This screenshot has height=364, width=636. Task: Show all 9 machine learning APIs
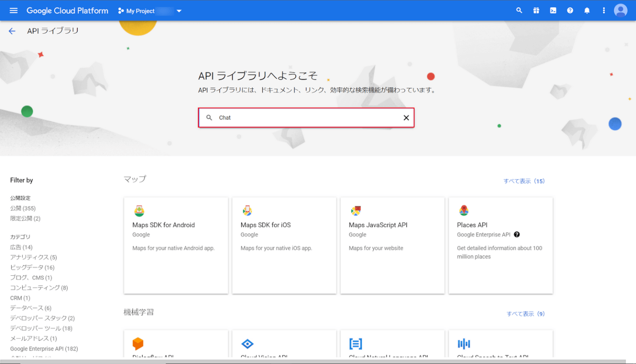point(526,314)
